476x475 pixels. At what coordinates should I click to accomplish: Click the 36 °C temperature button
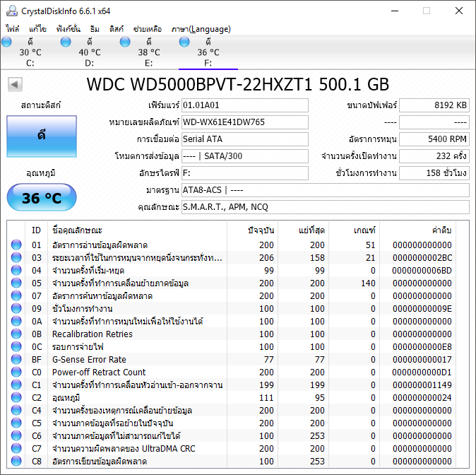point(42,197)
